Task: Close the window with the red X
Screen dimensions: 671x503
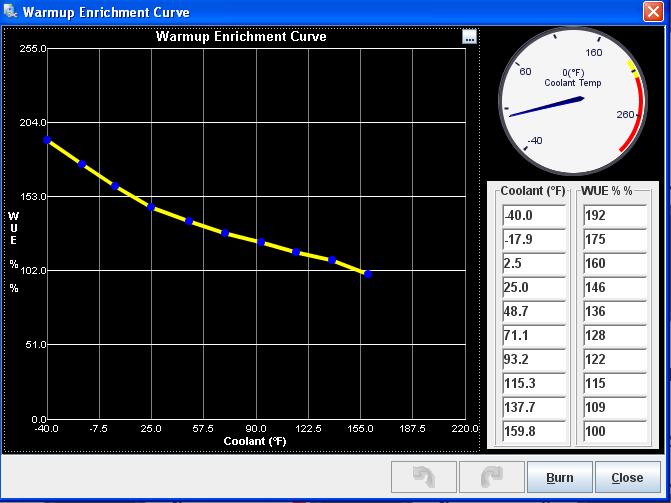Action: 653,12
